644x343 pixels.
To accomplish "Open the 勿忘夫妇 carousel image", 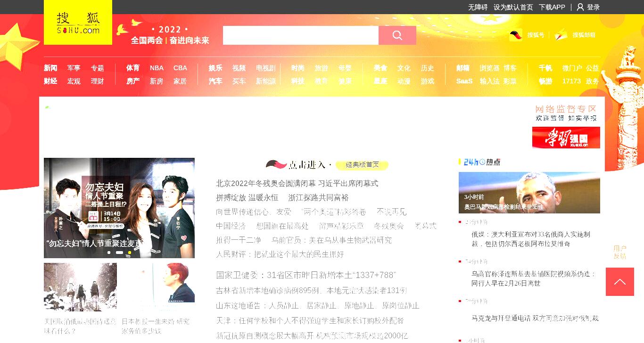I will [x=119, y=208].
